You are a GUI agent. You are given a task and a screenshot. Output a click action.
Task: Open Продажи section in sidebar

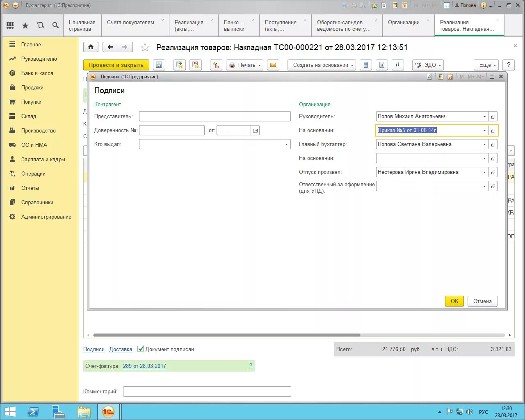[x=32, y=87]
